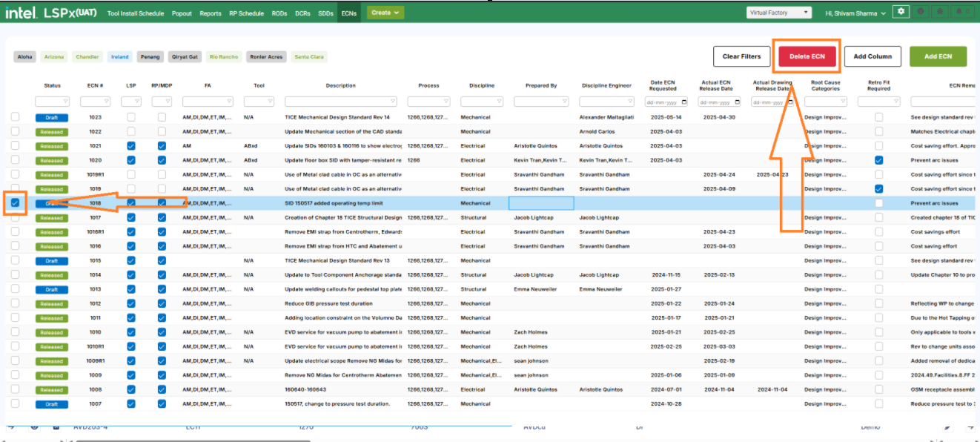
Task: Click the Intel logo
Action: 21,13
